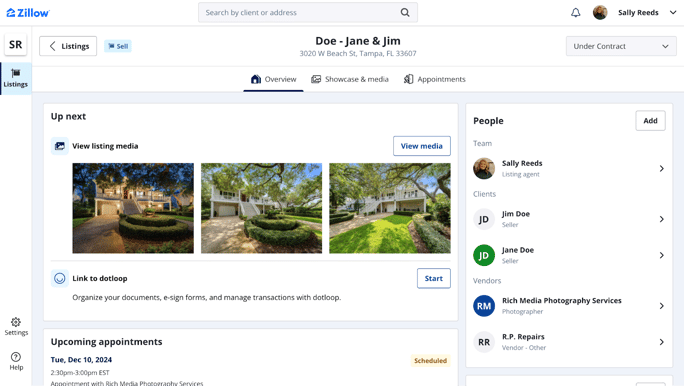Click the View media button
The image size is (684, 386).
point(422,146)
